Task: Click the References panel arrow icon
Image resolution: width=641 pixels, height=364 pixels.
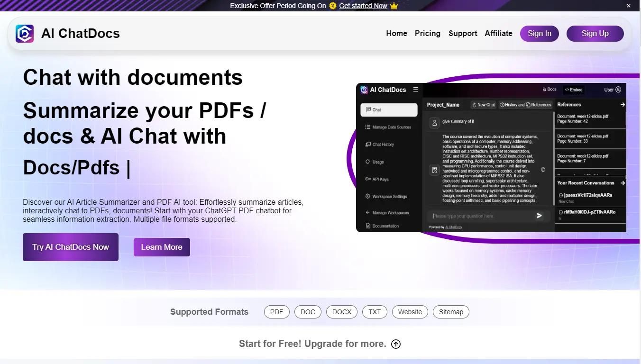Action: click(x=623, y=105)
